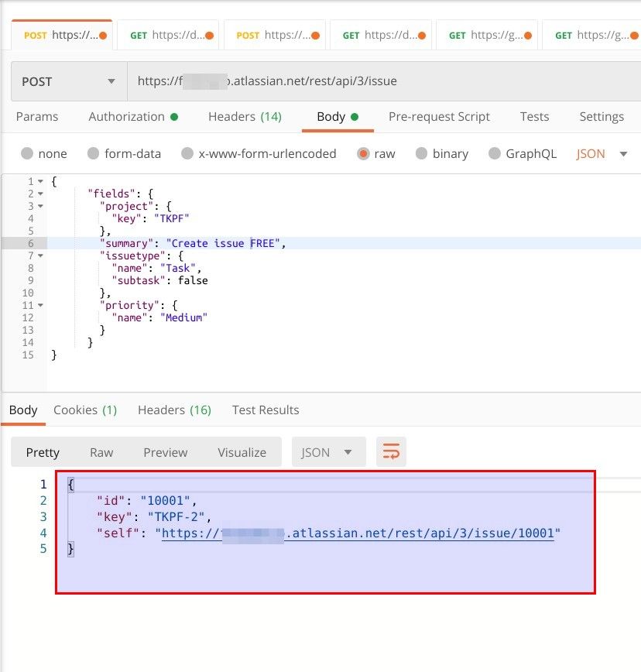
Task: Open the orange JSON body format dropdown
Action: 602,153
